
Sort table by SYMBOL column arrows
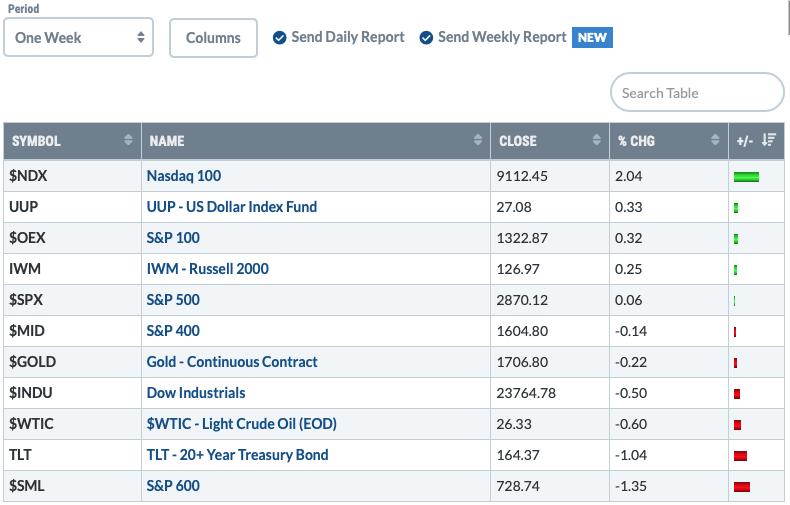(128, 140)
